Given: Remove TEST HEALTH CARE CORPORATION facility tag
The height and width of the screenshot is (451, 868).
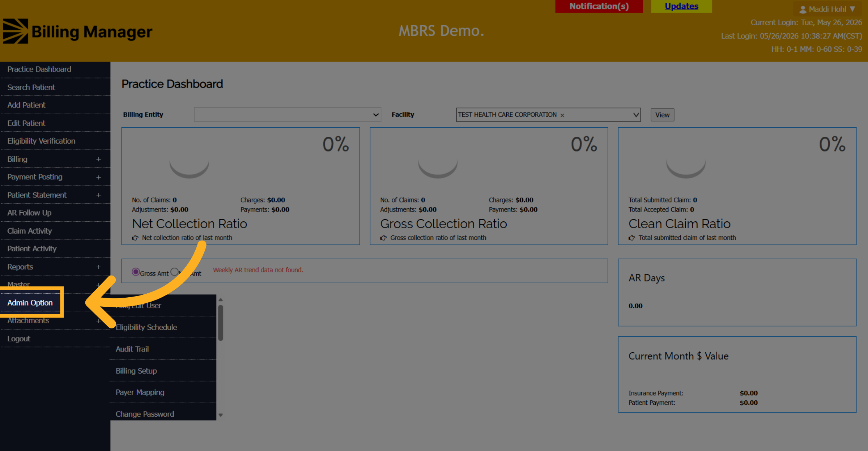Looking at the screenshot, I should click(562, 115).
